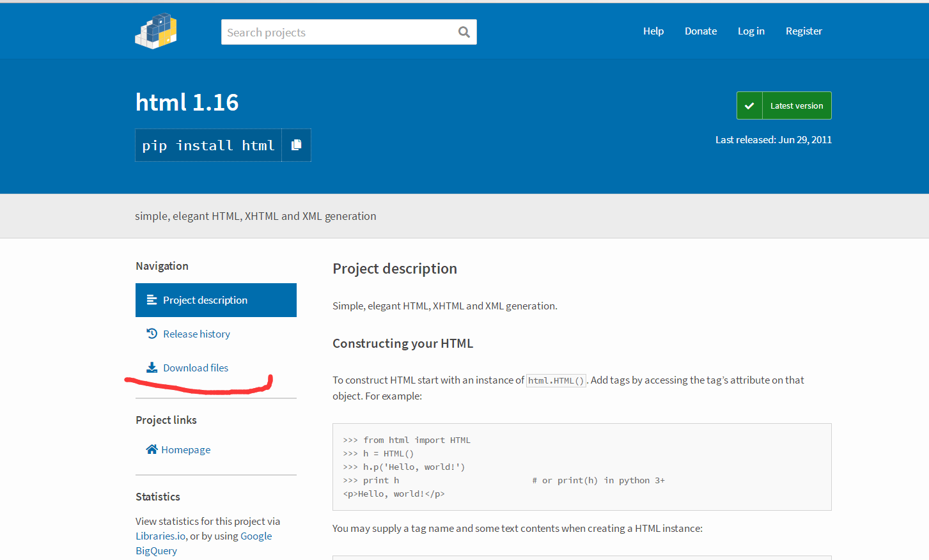929x560 pixels.
Task: Click the Constructing your HTML heading
Action: pyautogui.click(x=403, y=343)
